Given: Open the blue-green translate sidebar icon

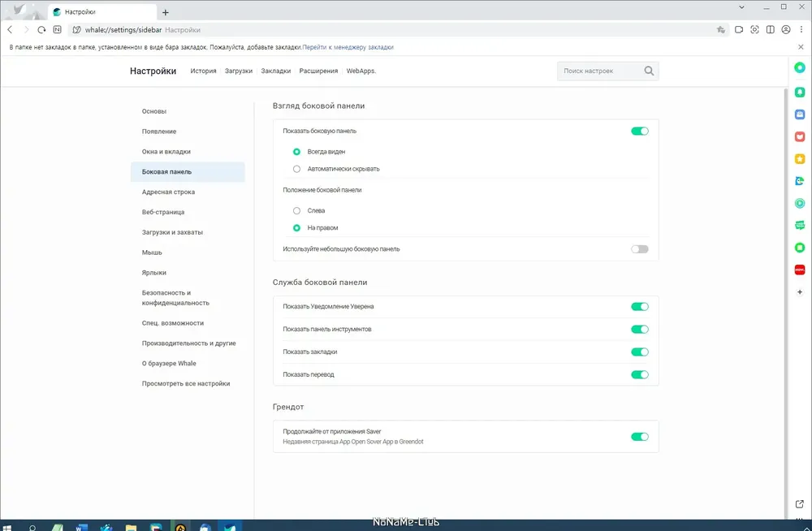Looking at the screenshot, I should 800,181.
